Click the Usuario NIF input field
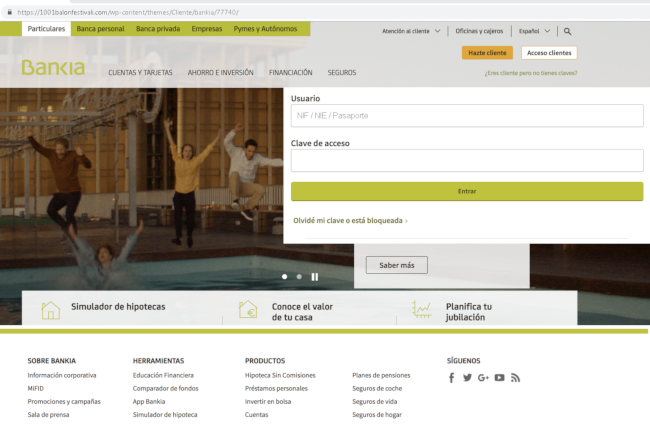Image resolution: width=650 pixels, height=429 pixels. pyautogui.click(x=467, y=116)
